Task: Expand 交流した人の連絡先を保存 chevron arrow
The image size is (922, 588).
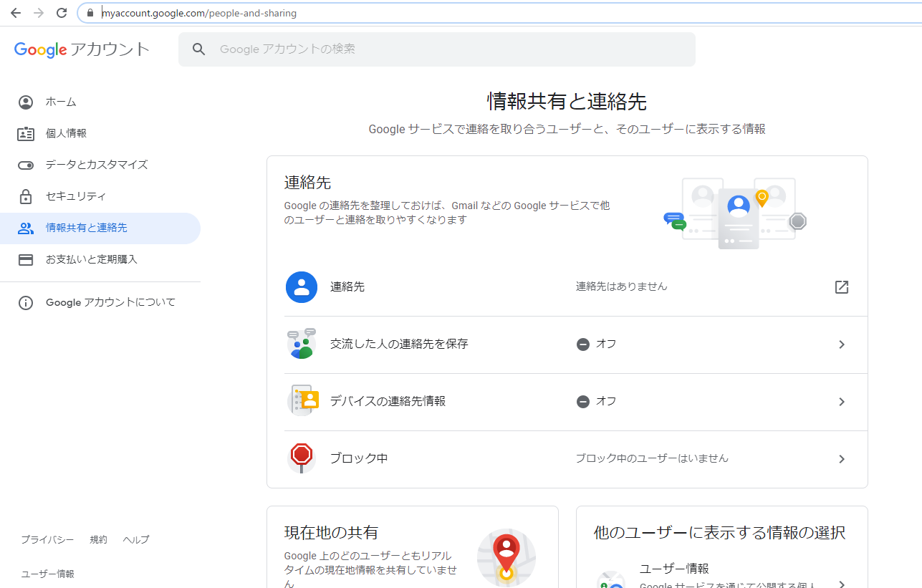Action: [x=842, y=344]
